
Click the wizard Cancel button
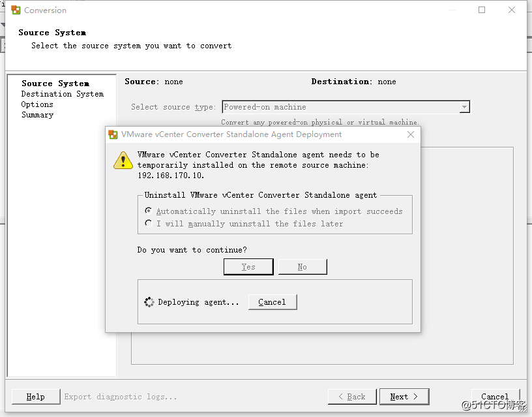495,397
